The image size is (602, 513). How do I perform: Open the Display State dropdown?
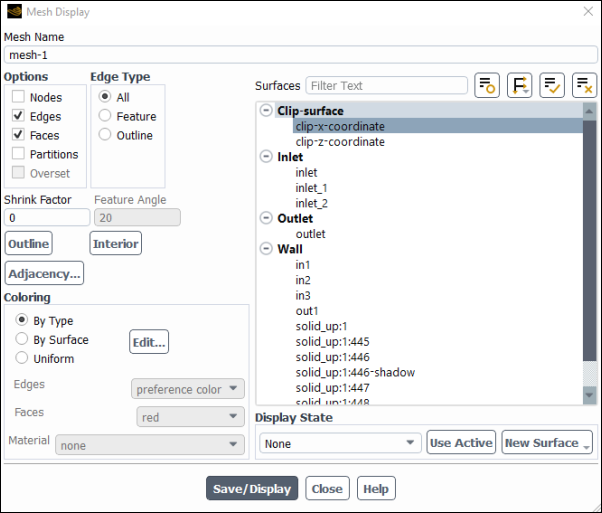[x=340, y=443]
